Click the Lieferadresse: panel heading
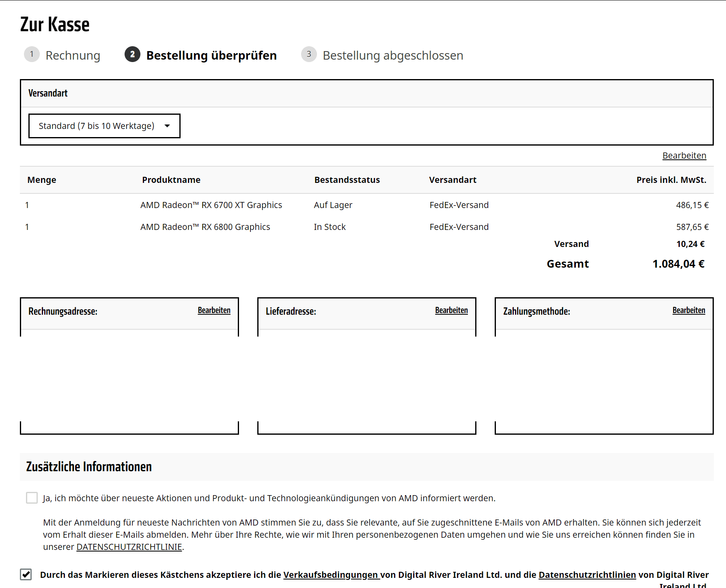 point(291,311)
